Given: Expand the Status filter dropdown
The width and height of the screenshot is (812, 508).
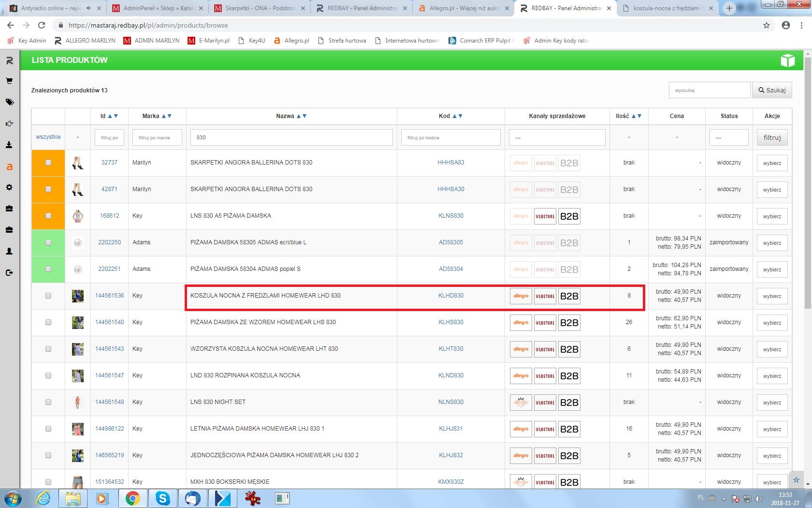Looking at the screenshot, I should point(728,137).
